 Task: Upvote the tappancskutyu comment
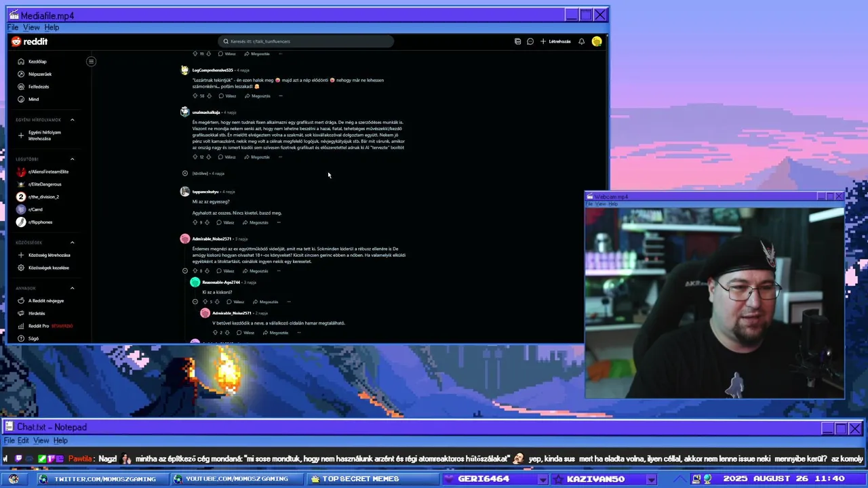[195, 222]
